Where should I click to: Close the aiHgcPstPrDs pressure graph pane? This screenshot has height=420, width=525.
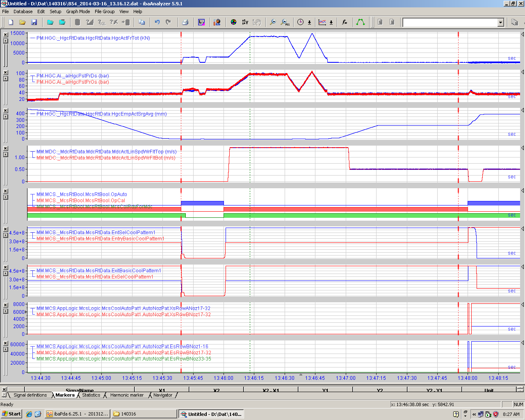click(5, 73)
